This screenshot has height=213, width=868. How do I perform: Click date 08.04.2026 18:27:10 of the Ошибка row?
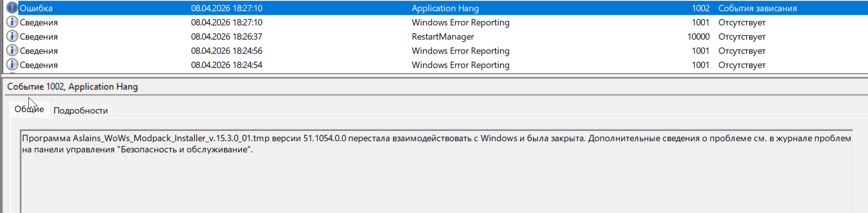click(226, 8)
